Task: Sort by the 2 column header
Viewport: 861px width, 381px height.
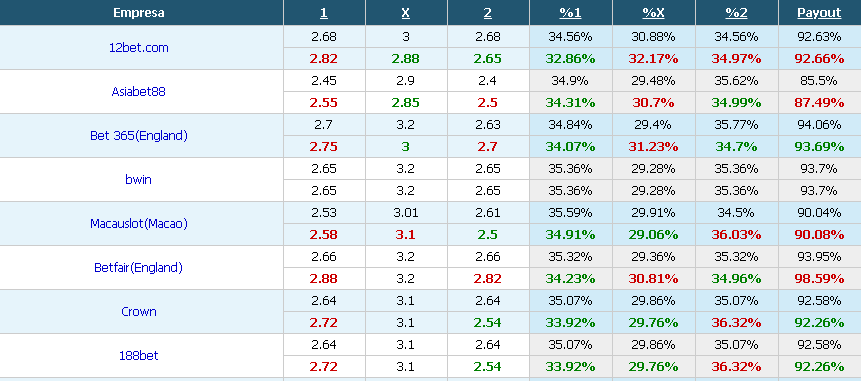Action: [488, 13]
